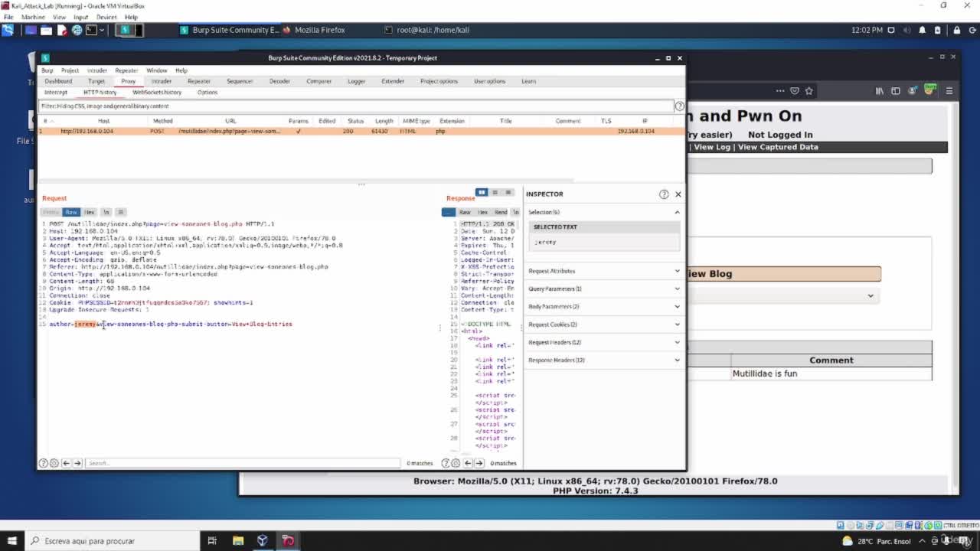This screenshot has width=980, height=551.
Task: Go to previous response search match arrow
Action: (x=468, y=463)
